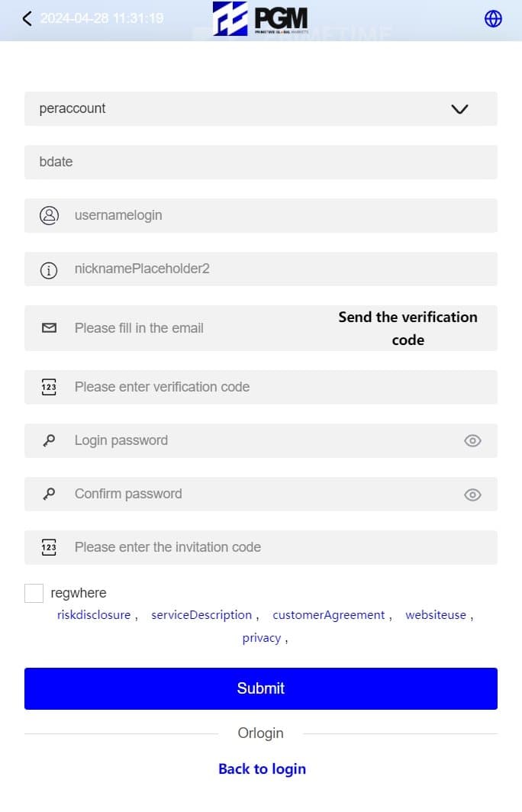Click the envelope icon in email field

[x=49, y=328]
